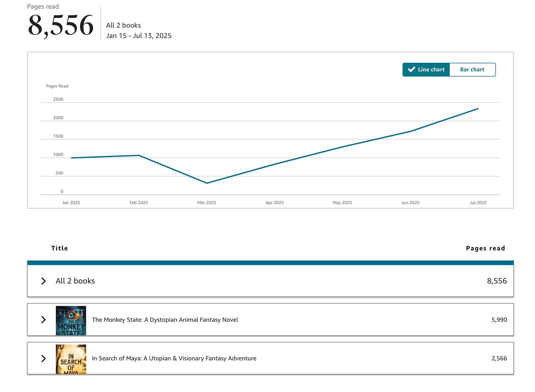Screen dimensions: 535x392
Task: Click the checkmark icon on Line chart
Action: tap(412, 69)
